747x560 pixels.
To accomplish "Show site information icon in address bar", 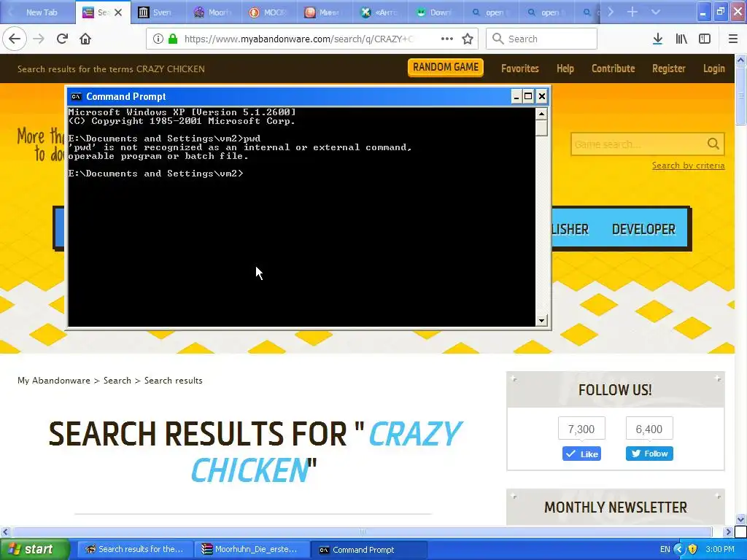I will click(x=158, y=39).
